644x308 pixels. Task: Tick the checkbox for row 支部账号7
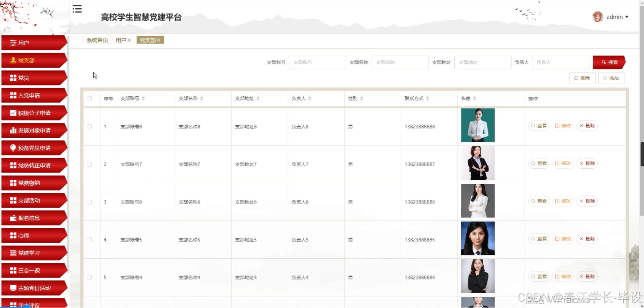click(x=89, y=164)
